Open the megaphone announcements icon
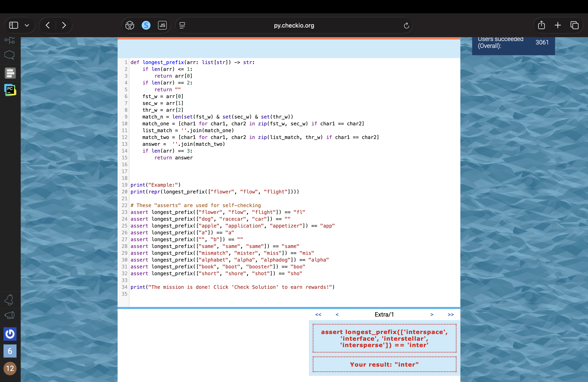The width and height of the screenshot is (588, 382). 10,315
